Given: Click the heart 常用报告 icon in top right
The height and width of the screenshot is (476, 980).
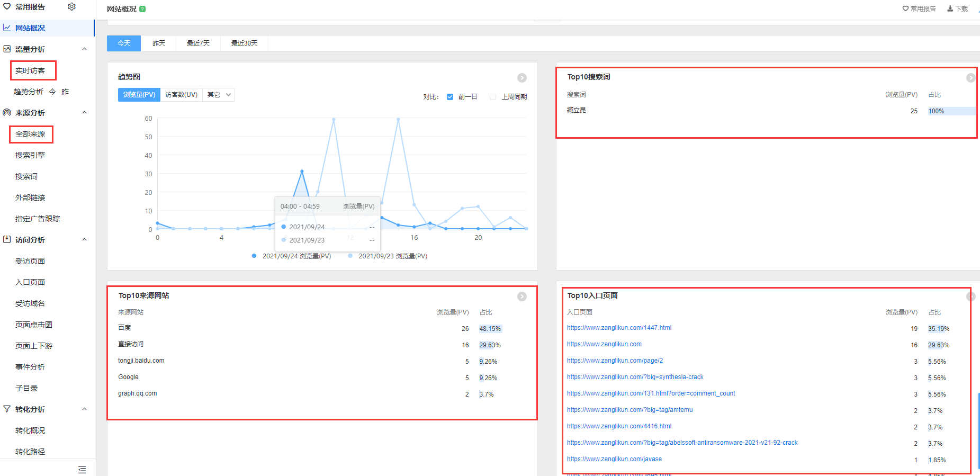Looking at the screenshot, I should tap(919, 9).
